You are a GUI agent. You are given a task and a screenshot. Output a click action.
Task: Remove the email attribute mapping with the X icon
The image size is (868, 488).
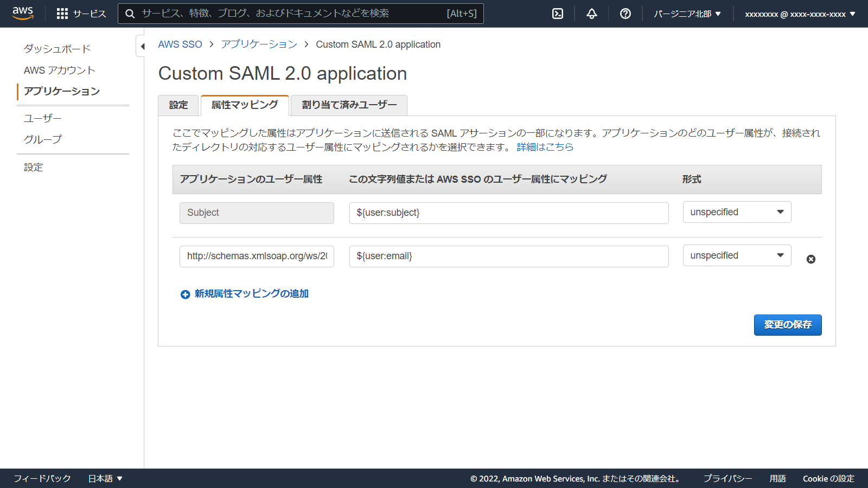[810, 259]
